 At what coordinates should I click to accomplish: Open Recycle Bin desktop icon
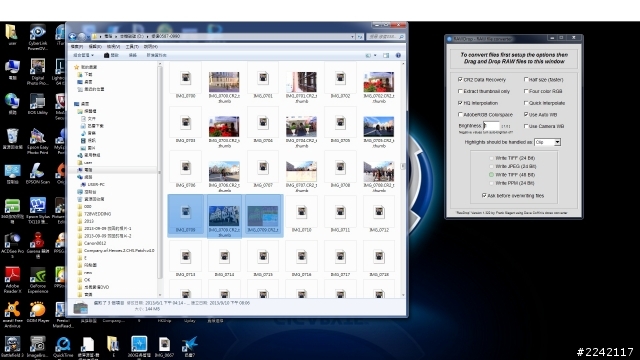12,139
